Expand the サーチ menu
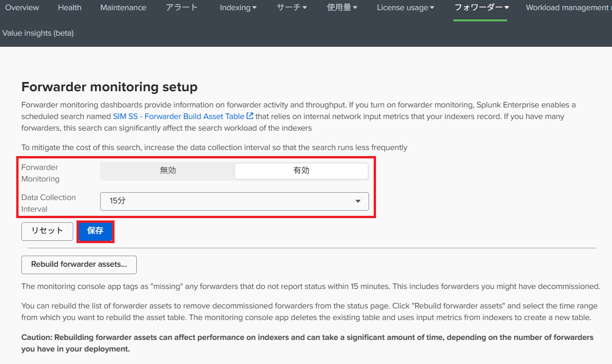 click(x=292, y=8)
